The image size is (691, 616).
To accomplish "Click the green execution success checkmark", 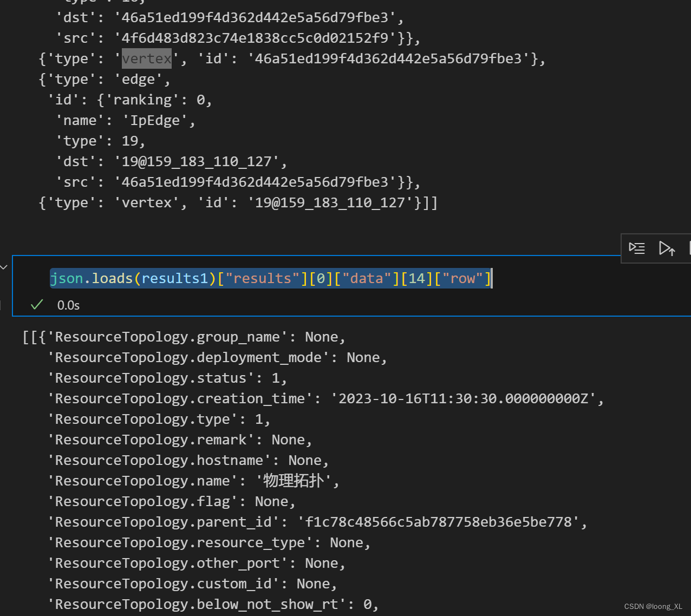I will pyautogui.click(x=37, y=305).
